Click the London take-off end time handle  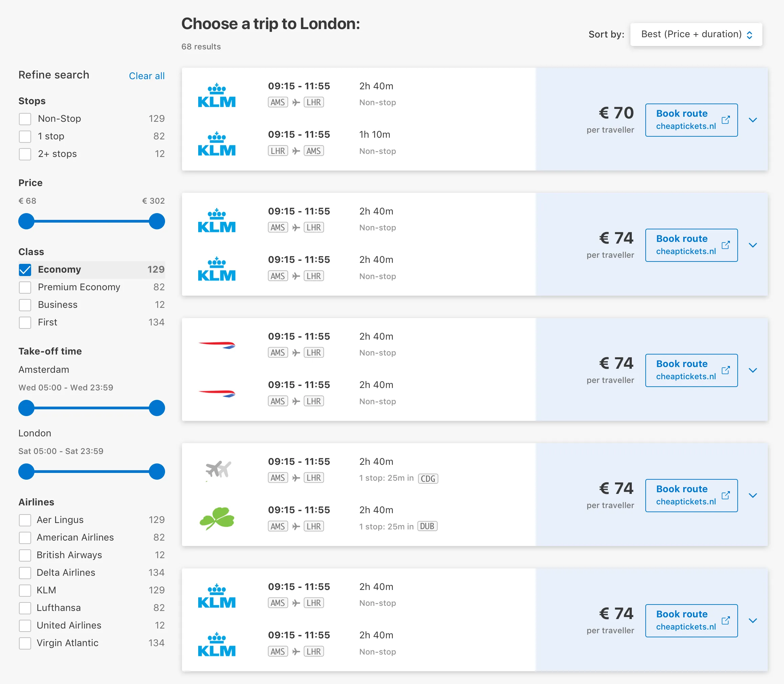coord(157,472)
